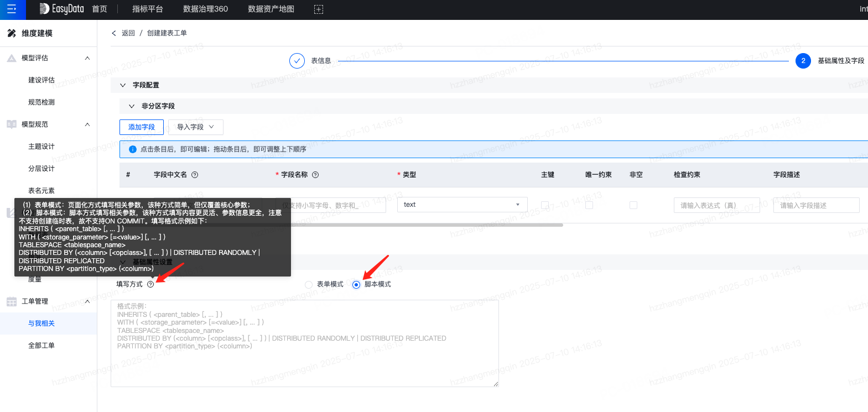Select the 脚本模式 radio button
The image size is (868, 412).
pos(356,285)
